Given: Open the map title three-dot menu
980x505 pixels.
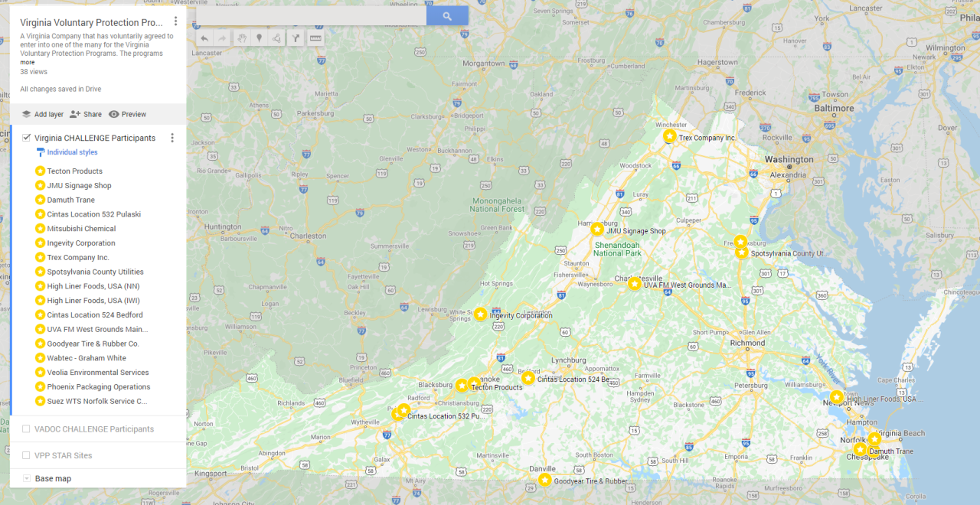Looking at the screenshot, I should click(175, 21).
